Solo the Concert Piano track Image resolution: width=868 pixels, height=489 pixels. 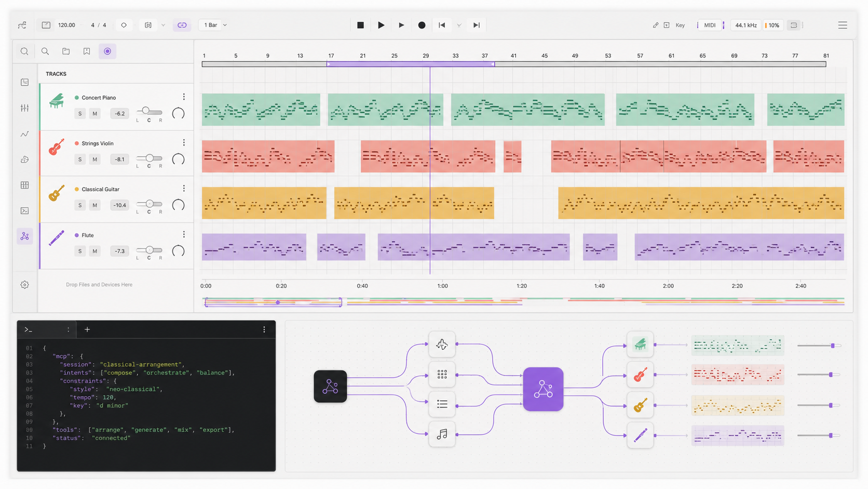[x=80, y=113]
